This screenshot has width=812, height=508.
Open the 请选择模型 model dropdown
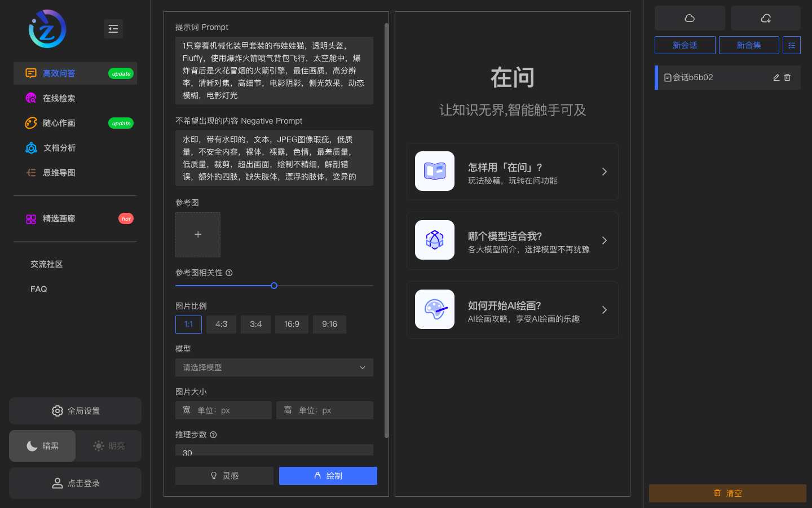(x=274, y=367)
